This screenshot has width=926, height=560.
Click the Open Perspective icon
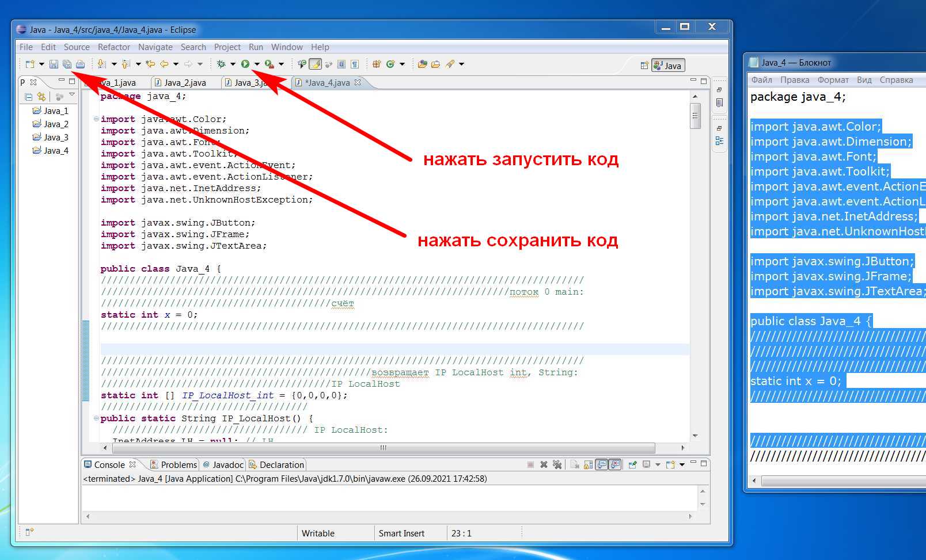coord(644,66)
